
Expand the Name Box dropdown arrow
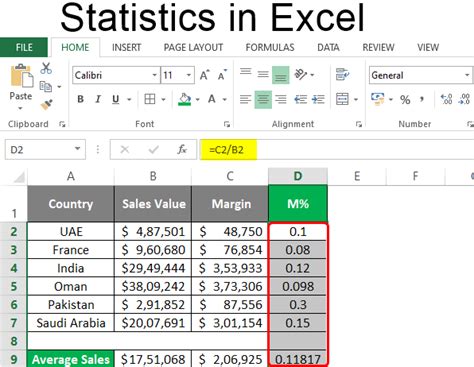[x=77, y=149]
